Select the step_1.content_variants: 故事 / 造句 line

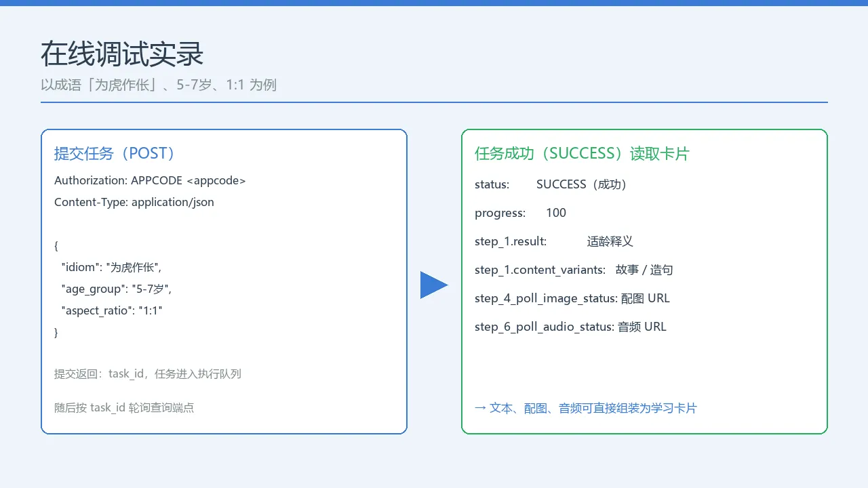click(574, 270)
